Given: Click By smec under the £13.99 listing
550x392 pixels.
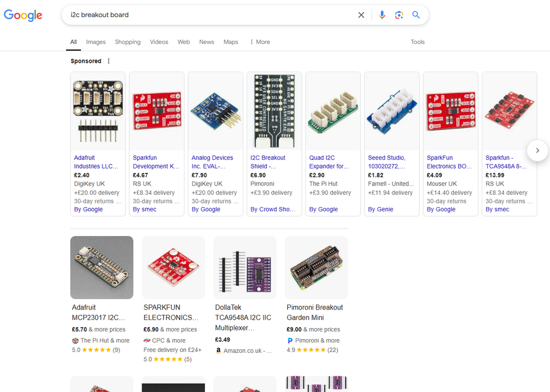Looking at the screenshot, I should [497, 209].
